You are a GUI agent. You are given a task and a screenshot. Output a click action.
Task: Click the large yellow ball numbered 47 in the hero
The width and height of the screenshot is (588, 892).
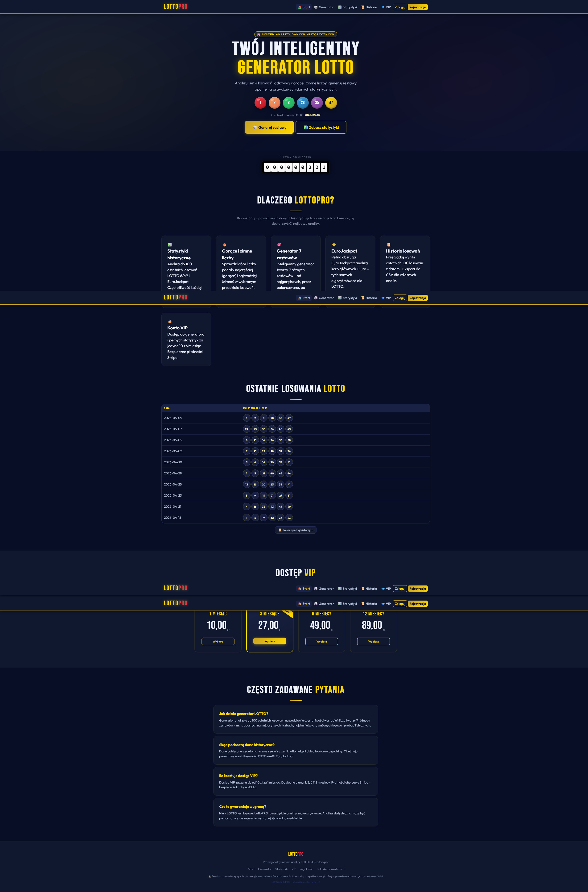tap(331, 102)
